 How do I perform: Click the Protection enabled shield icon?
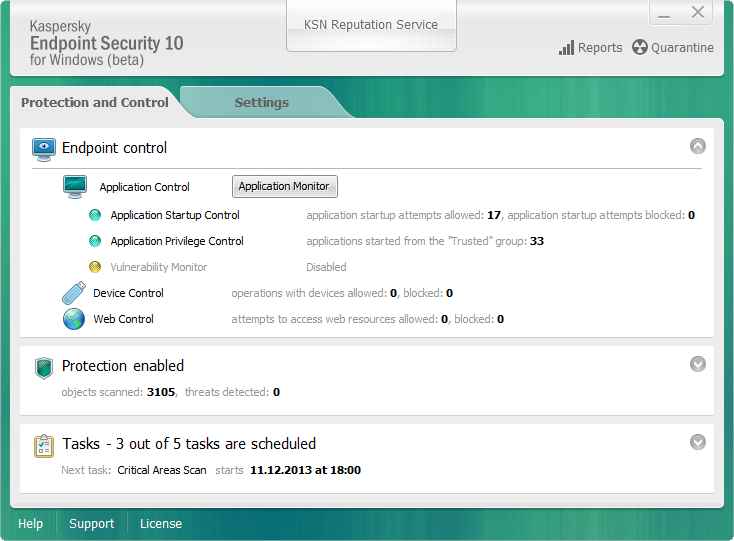click(44, 367)
